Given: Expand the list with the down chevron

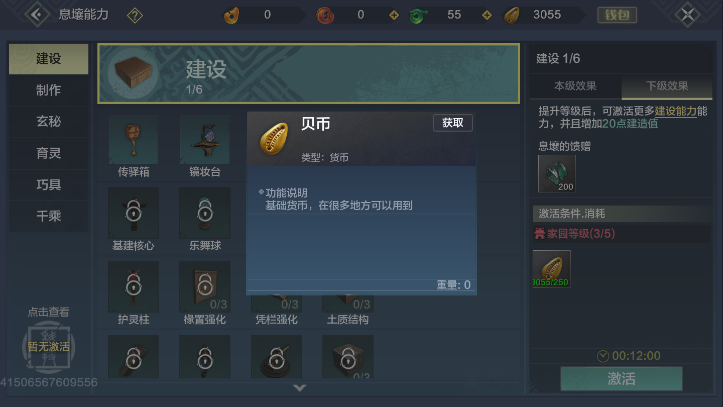Looking at the screenshot, I should (300, 388).
